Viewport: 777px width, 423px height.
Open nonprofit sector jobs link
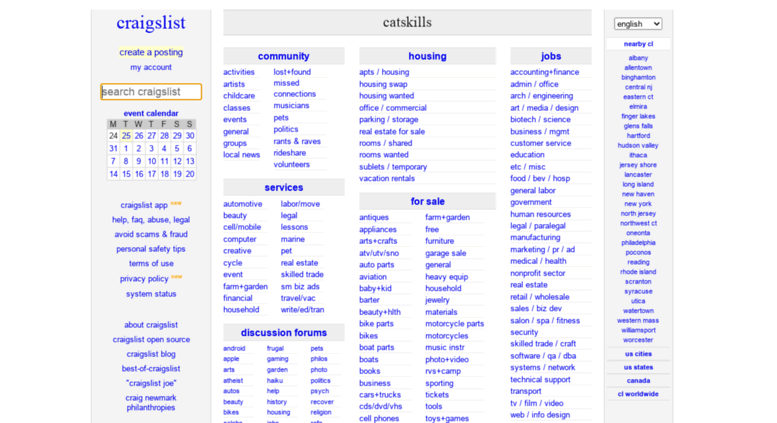coord(538,273)
